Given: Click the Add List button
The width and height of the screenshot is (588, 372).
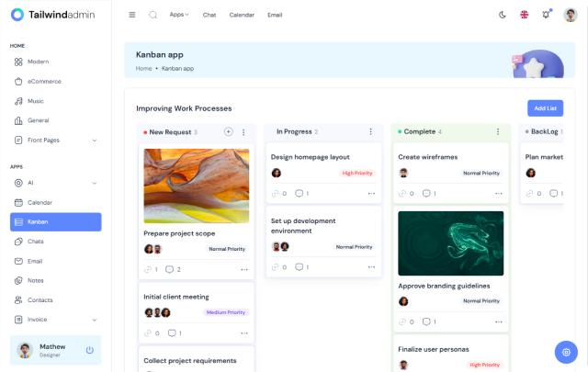Looking at the screenshot, I should click(545, 108).
